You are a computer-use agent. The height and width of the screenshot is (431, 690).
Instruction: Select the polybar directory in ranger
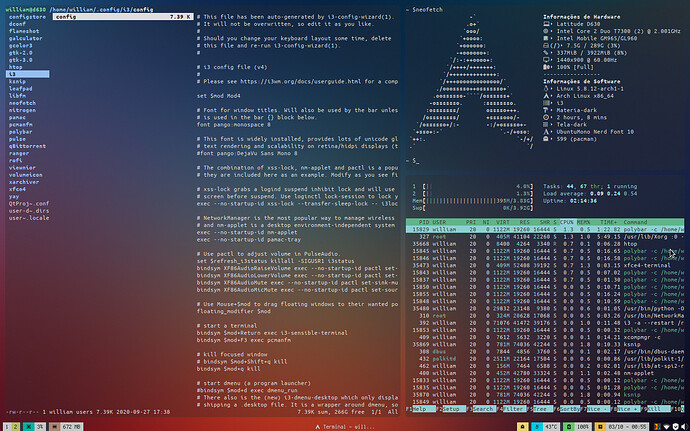pos(21,132)
